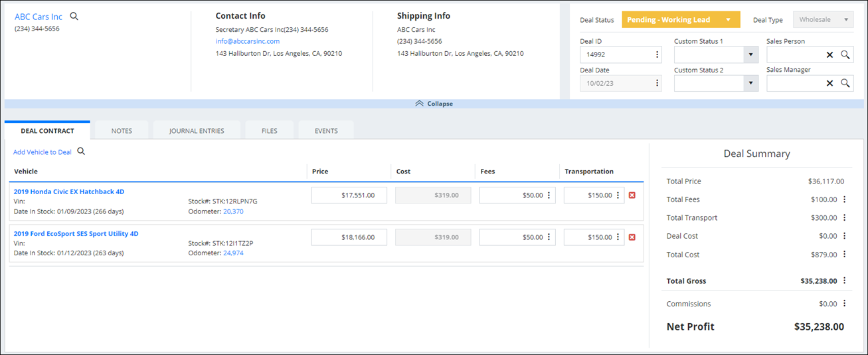Expand the Custom Status 1 dropdown
Viewport: 868px width, 355px height.
[750, 55]
